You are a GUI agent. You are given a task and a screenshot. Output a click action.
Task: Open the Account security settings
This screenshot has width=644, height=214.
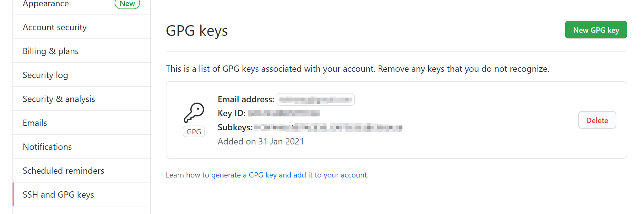click(x=54, y=27)
